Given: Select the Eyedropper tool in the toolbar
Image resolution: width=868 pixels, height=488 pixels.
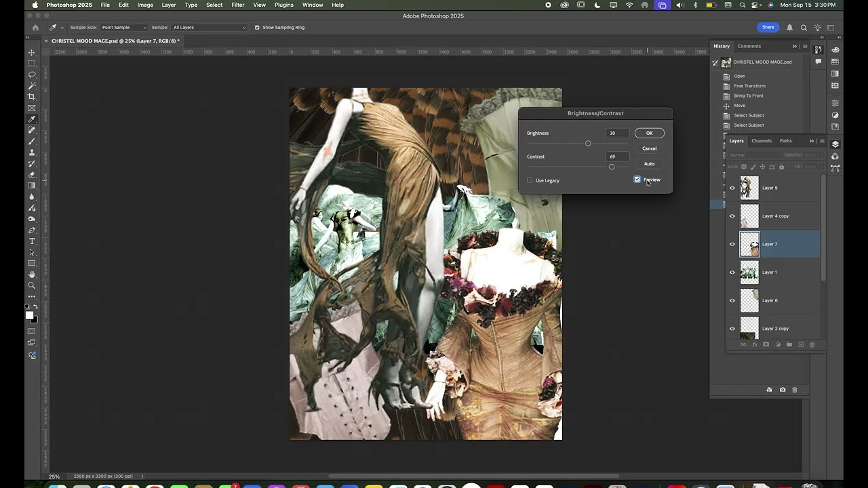Looking at the screenshot, I should pos(31,118).
